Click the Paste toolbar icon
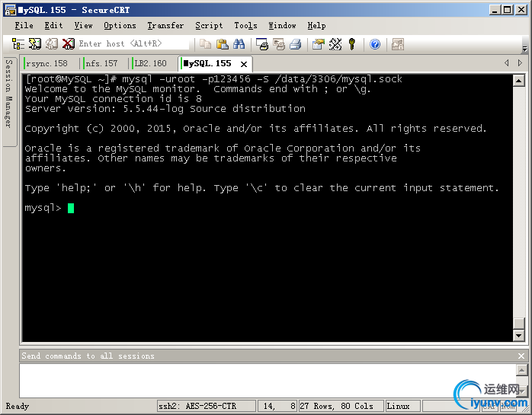This screenshot has height=415, width=532. pyautogui.click(x=223, y=44)
